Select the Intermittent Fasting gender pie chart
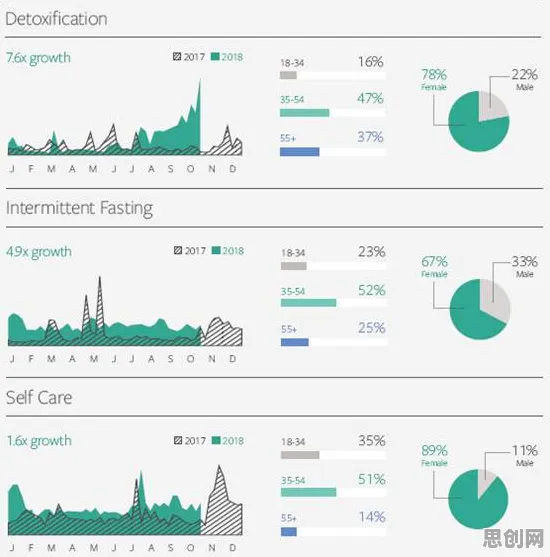 point(480,309)
